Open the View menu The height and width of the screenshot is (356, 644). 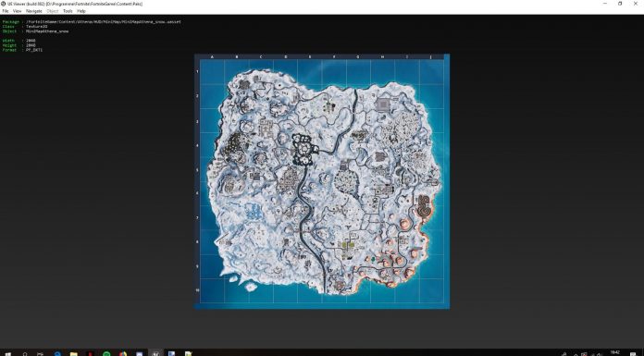(18, 11)
